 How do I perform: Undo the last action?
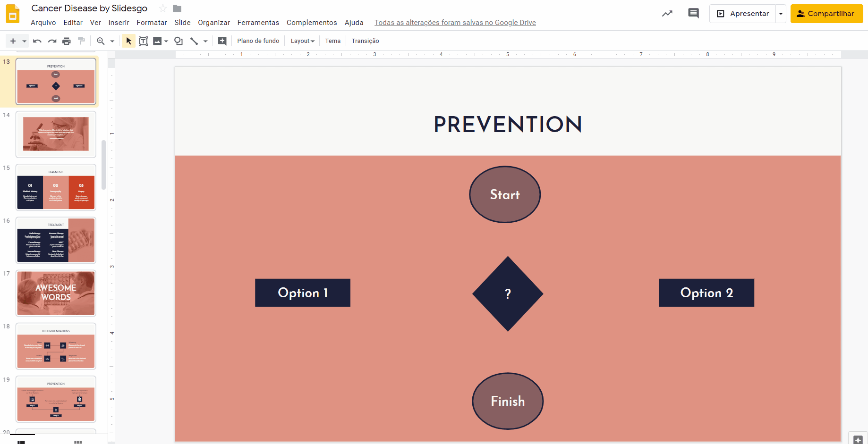tap(37, 41)
